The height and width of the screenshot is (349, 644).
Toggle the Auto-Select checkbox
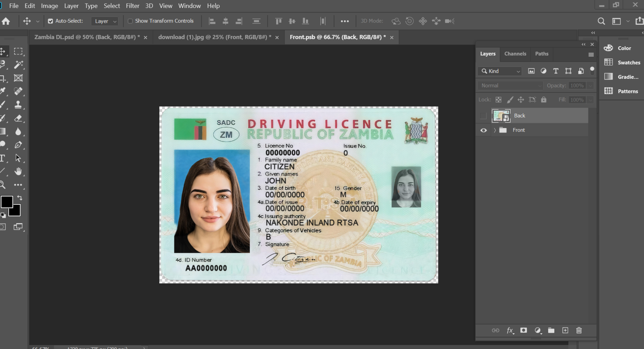coord(50,21)
